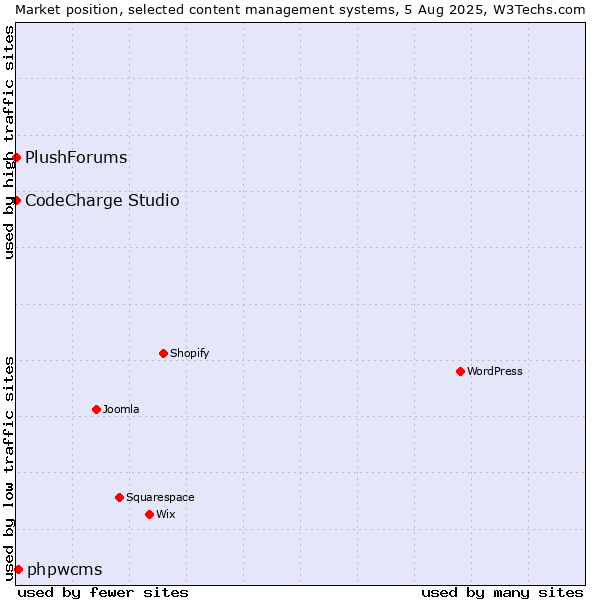This screenshot has height=600, width=600.
Task: Click the phpwcms label text
Action: tap(65, 570)
